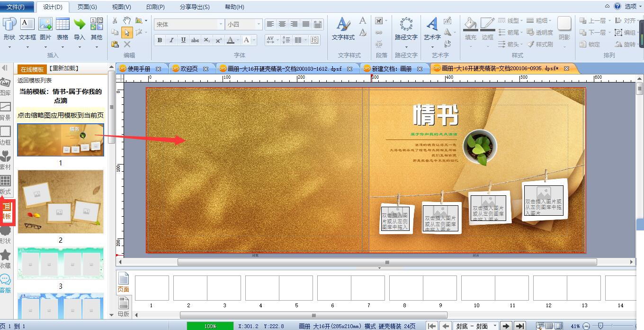The height and width of the screenshot is (330, 644).
Task: Toggle italic text formatting
Action: [171, 40]
